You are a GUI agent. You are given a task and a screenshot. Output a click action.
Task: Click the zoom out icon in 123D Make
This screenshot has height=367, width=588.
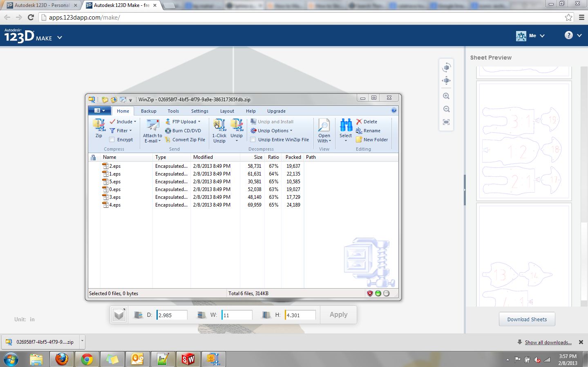446,109
